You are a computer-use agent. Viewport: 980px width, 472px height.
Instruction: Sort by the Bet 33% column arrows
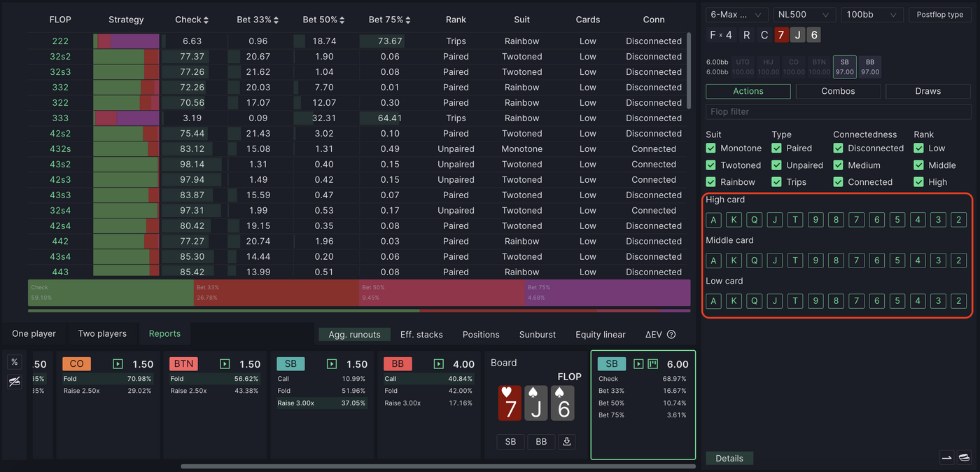276,20
